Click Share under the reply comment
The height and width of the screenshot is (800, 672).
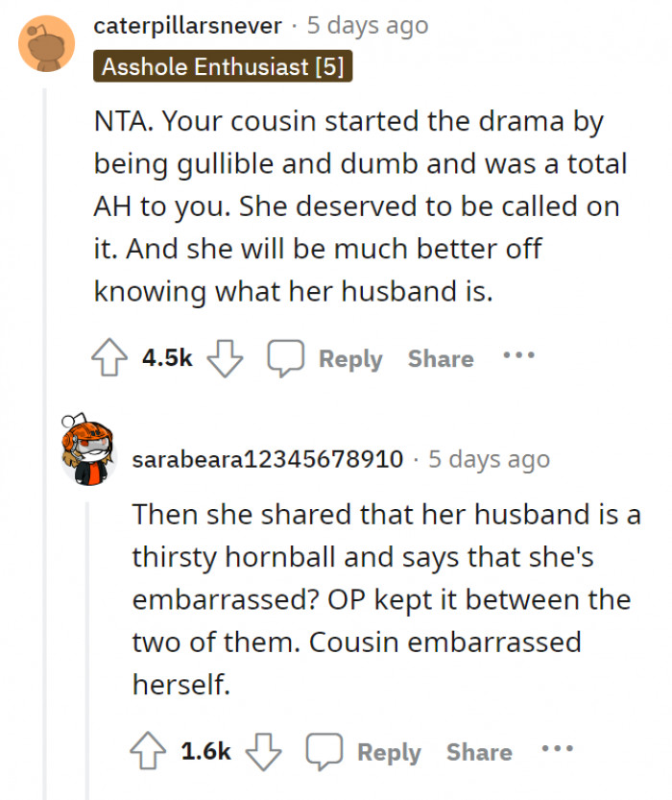(x=479, y=752)
